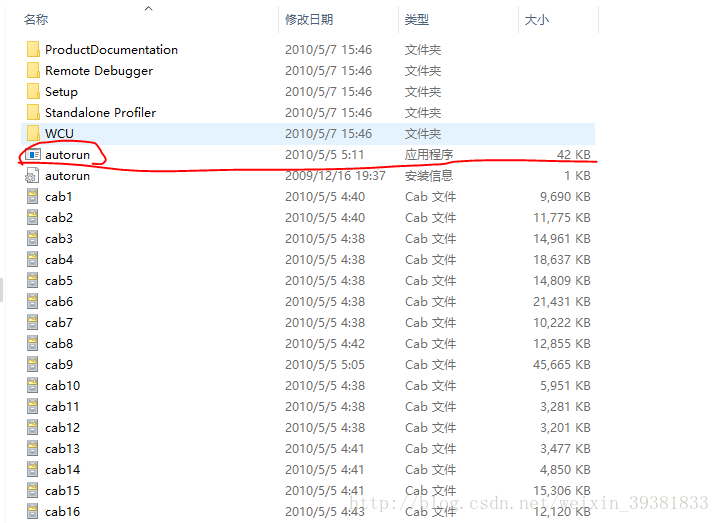
Task: Click the cab16 archive icon
Action: point(33,512)
